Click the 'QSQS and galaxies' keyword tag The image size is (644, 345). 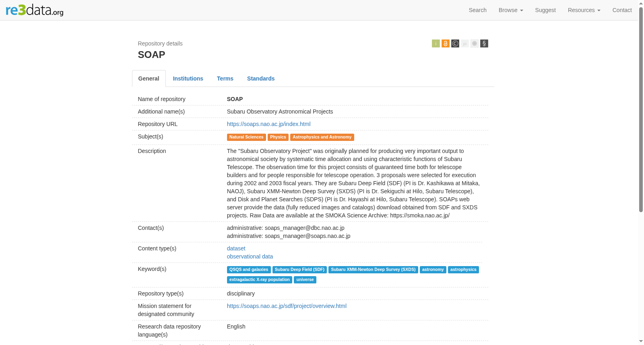coord(249,270)
